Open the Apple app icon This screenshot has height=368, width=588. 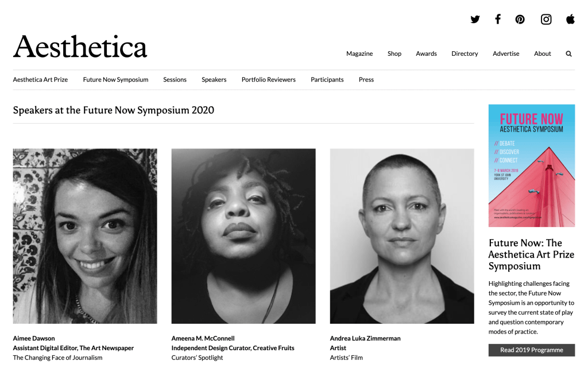point(570,19)
